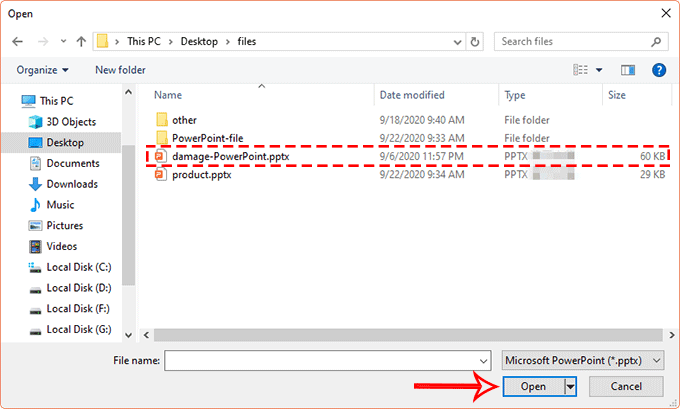
Task: Click the forward navigation arrow
Action: click(x=43, y=42)
